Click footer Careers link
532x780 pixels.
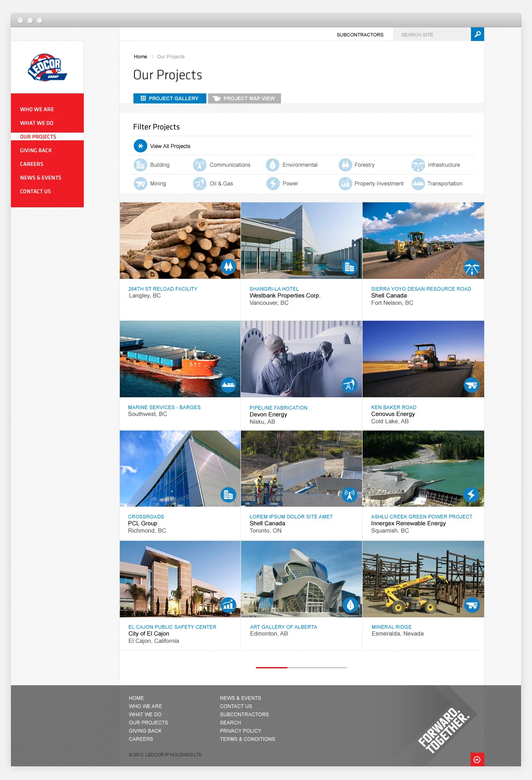(141, 739)
